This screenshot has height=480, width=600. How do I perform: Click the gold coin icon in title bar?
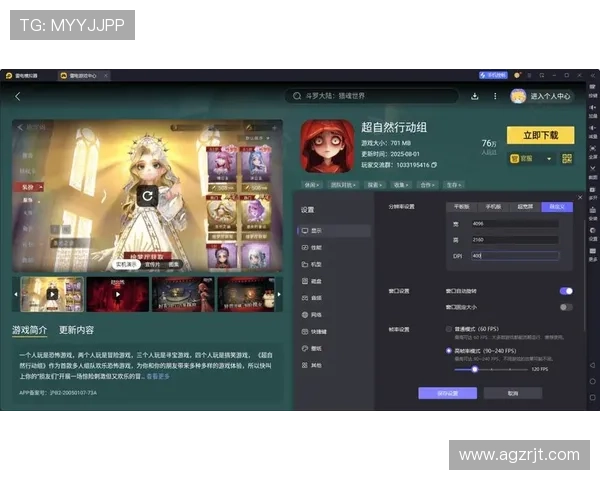tap(517, 75)
